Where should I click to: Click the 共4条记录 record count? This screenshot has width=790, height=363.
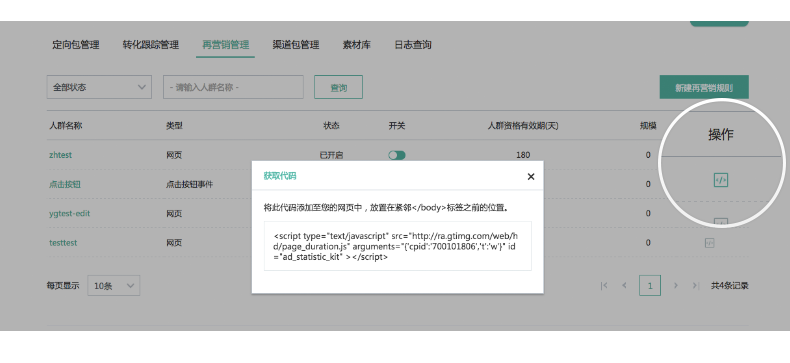click(730, 286)
